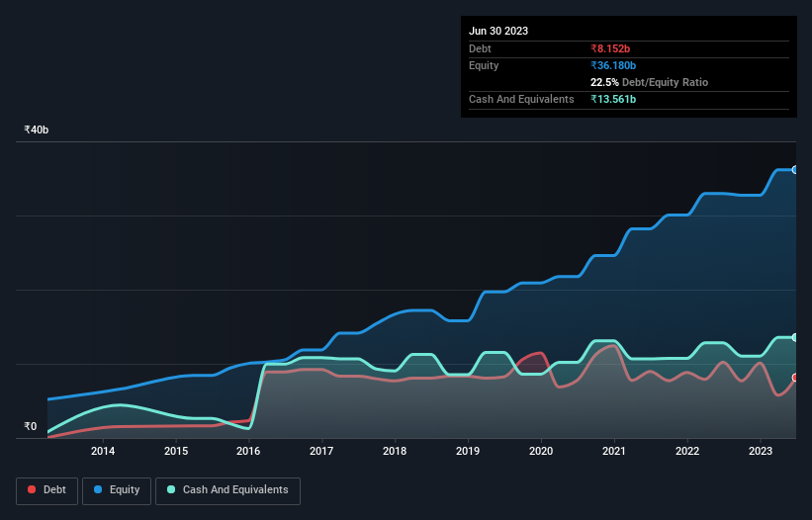Click the ₹8.152b debt value

tap(610, 48)
